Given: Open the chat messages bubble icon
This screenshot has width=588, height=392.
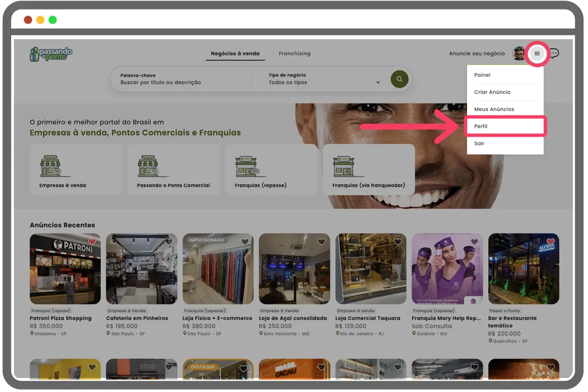Looking at the screenshot, I should point(554,54).
